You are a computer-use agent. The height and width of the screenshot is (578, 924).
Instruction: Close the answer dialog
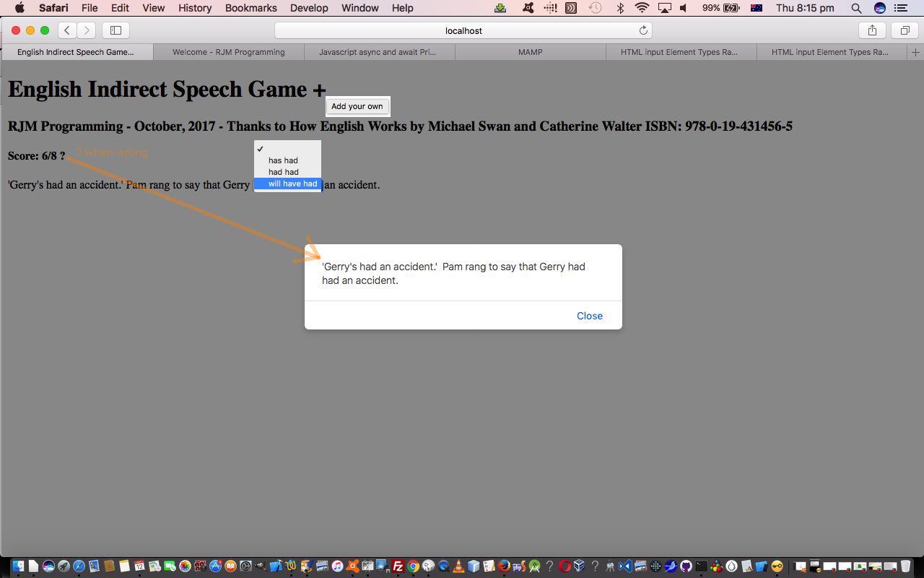click(x=589, y=316)
